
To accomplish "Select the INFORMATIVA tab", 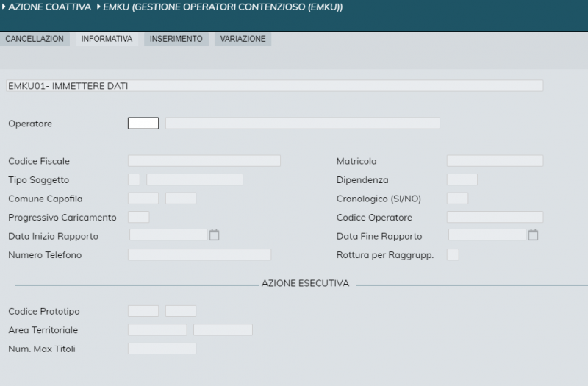I will click(107, 39).
